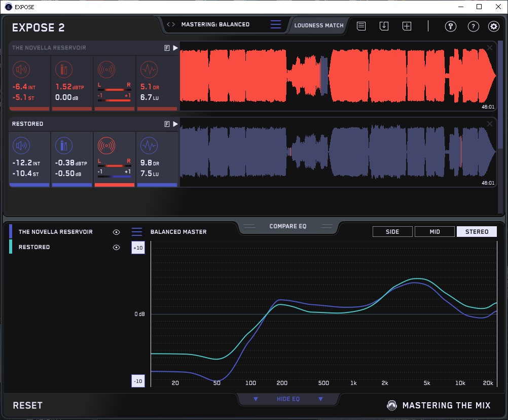Click the F icon on Novella Reservoir track
508x420 pixels.
click(x=167, y=48)
